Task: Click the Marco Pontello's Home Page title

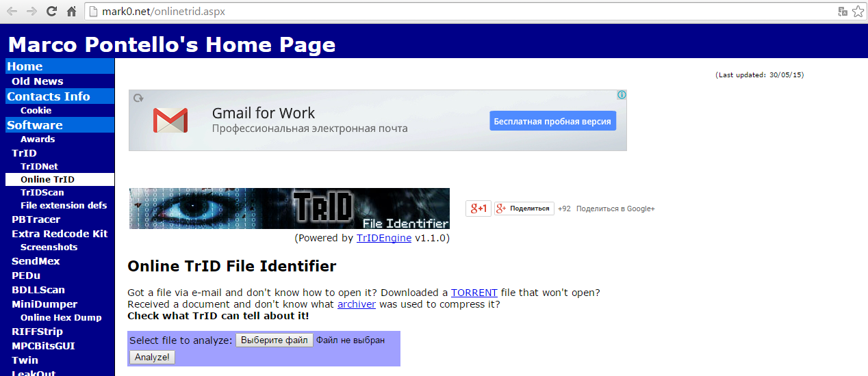Action: (x=172, y=44)
